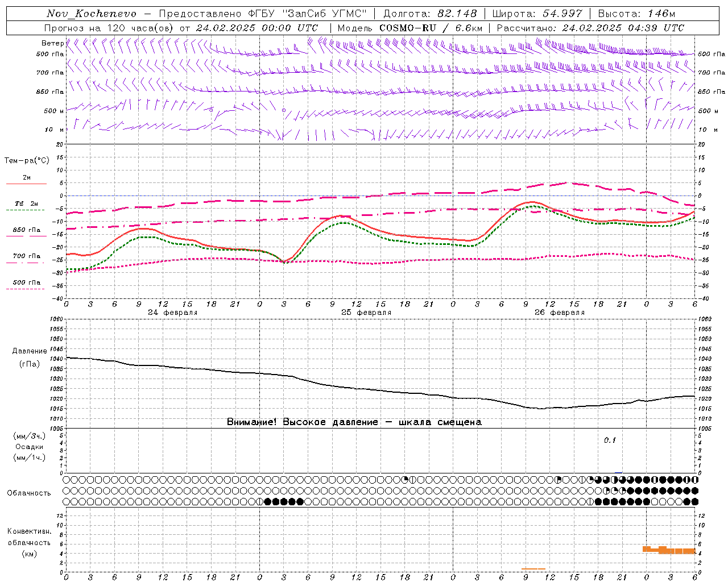
Task: Click the Nov_Kochenevo station title
Action: [x=92, y=14]
